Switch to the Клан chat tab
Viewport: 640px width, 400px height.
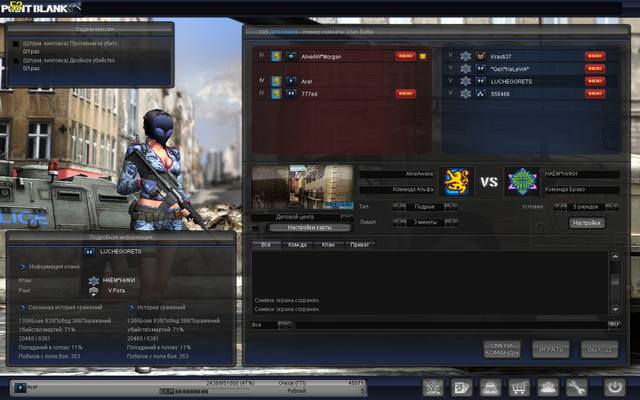pos(328,244)
